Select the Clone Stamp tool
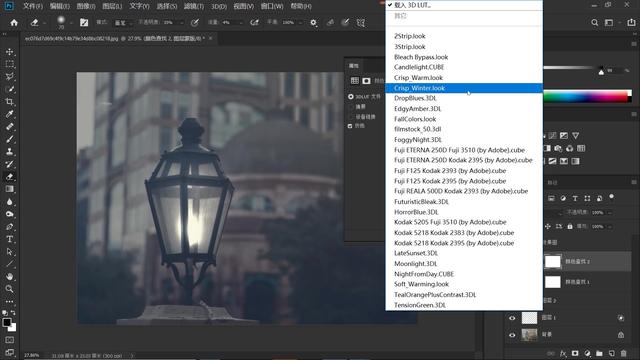 tap(9, 151)
